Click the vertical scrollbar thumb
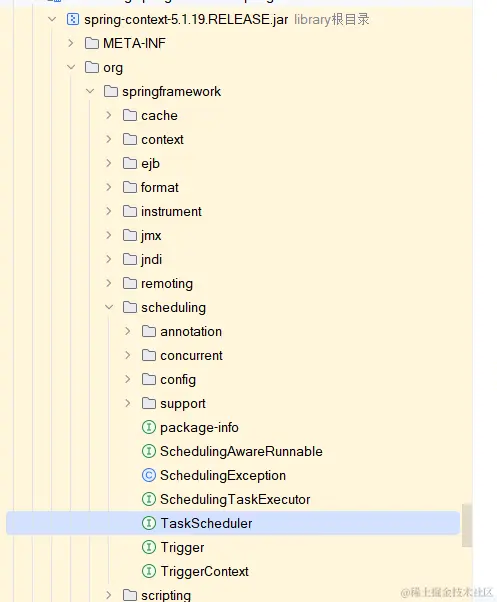The image size is (497, 602). [x=467, y=525]
